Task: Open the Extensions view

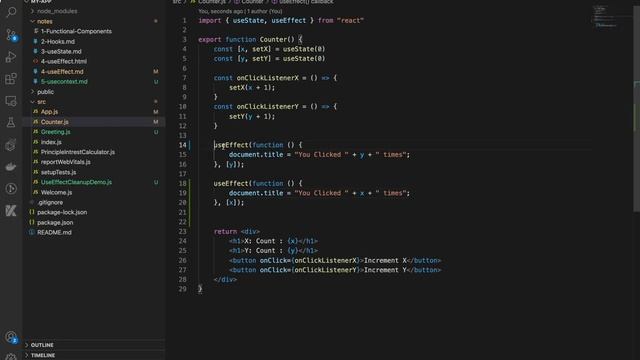Action: (11, 79)
